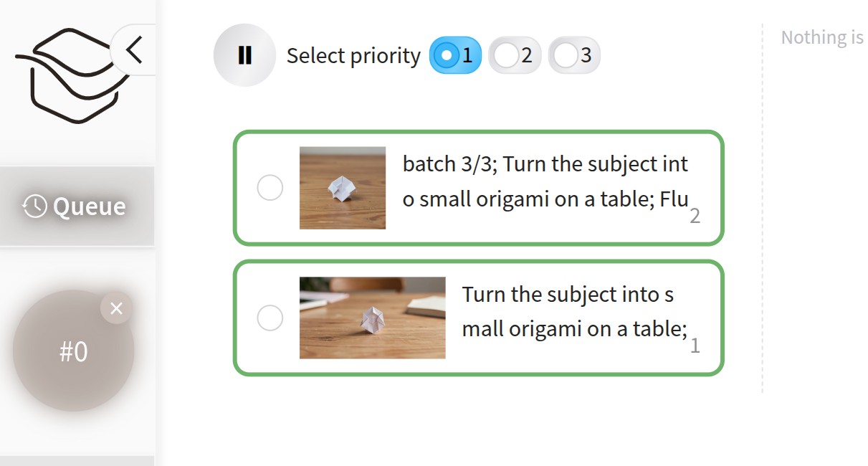Click the batch 3/3 prompt text
868x466 pixels.
coord(545,181)
